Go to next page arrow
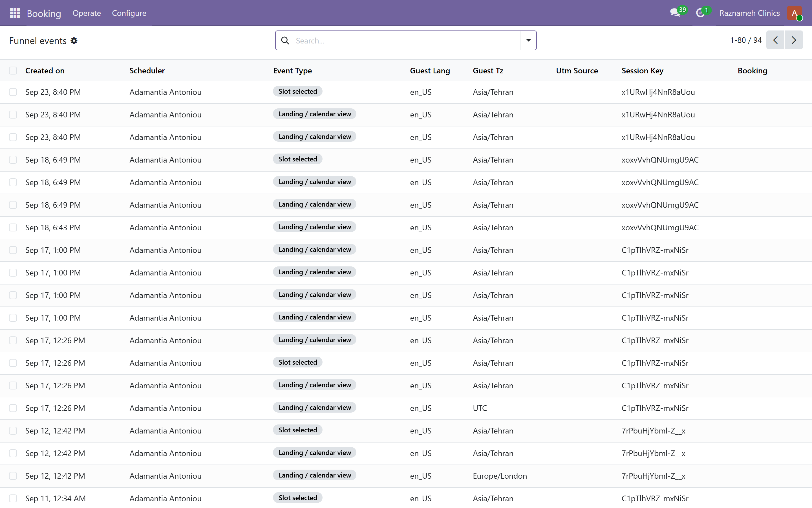Screen dimensions: 812x508 (794, 40)
